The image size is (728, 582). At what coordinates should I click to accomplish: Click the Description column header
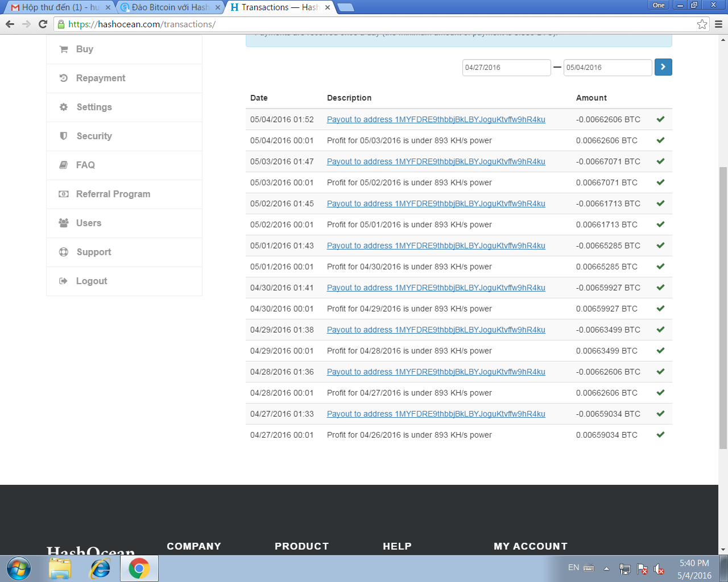[349, 98]
